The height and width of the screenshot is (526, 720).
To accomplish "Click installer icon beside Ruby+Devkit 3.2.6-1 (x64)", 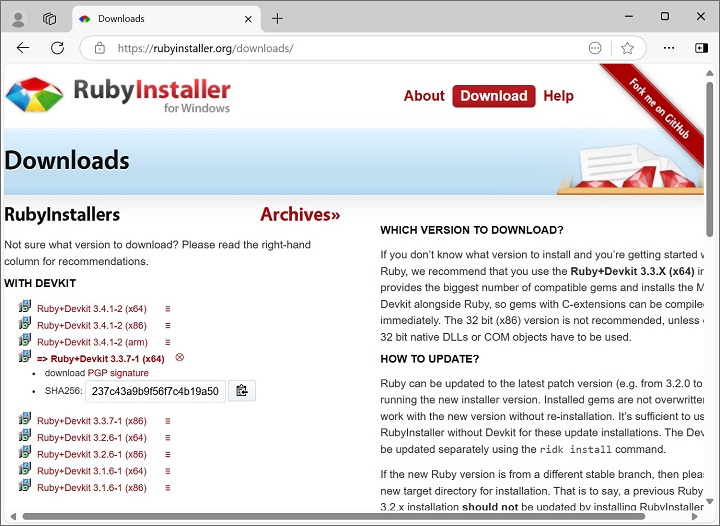I will [25, 435].
